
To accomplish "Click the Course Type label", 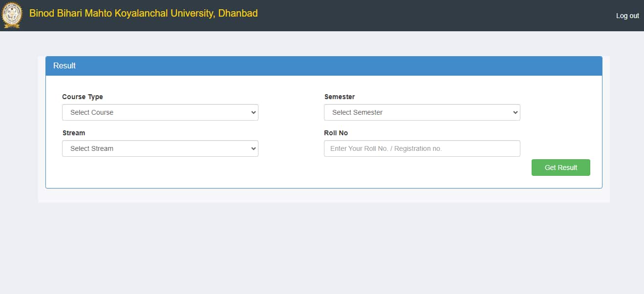I will 83,97.
